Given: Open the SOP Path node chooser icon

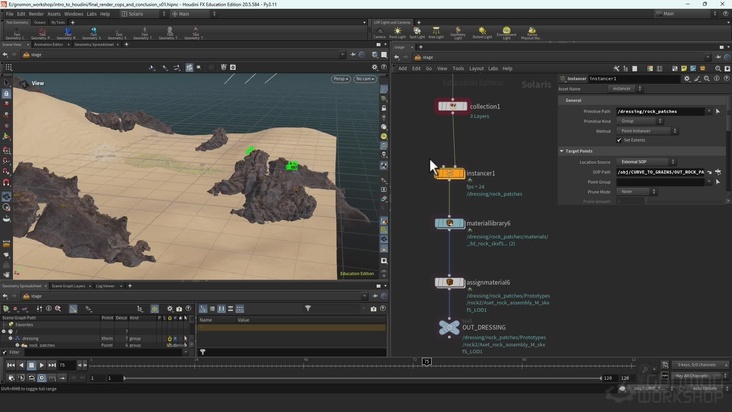Looking at the screenshot, I should tap(718, 172).
